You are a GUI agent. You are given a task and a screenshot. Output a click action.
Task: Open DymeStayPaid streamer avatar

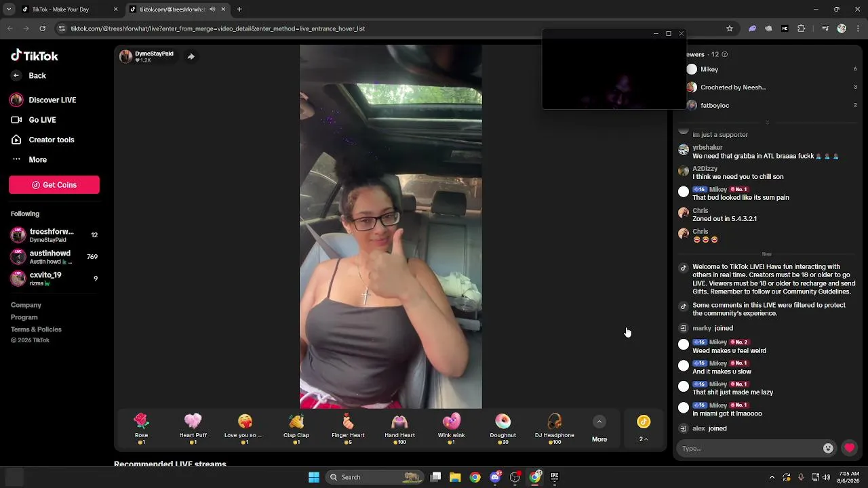click(x=125, y=56)
